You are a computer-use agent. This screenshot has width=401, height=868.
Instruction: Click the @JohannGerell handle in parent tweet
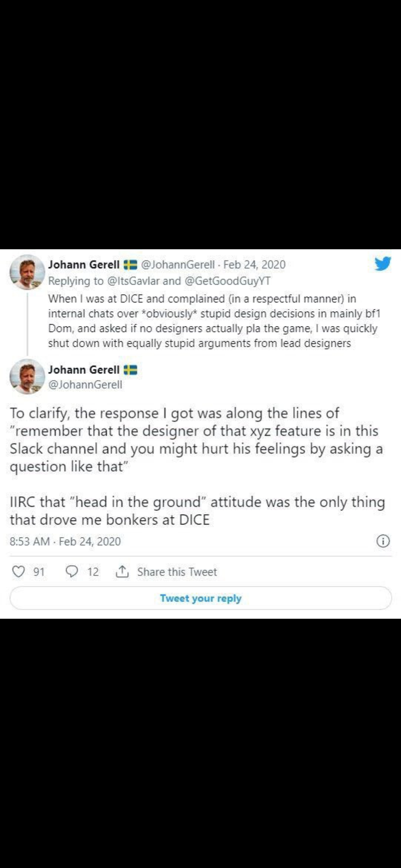[178, 264]
